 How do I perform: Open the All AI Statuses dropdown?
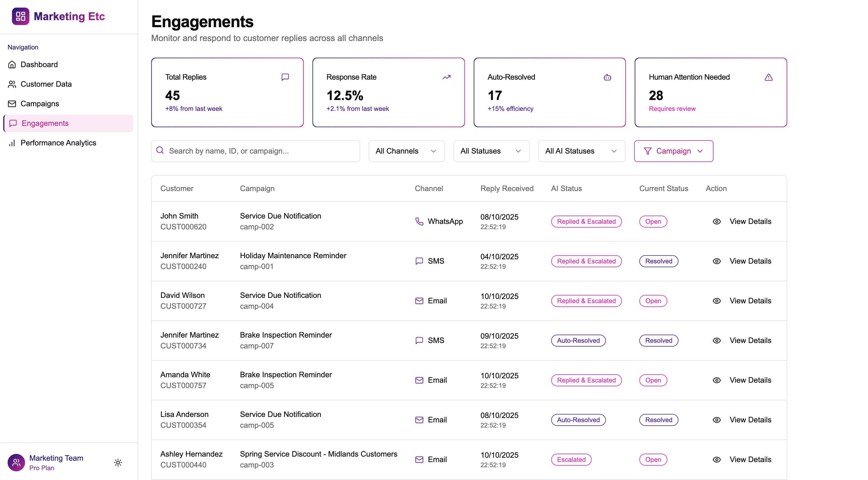(x=581, y=151)
